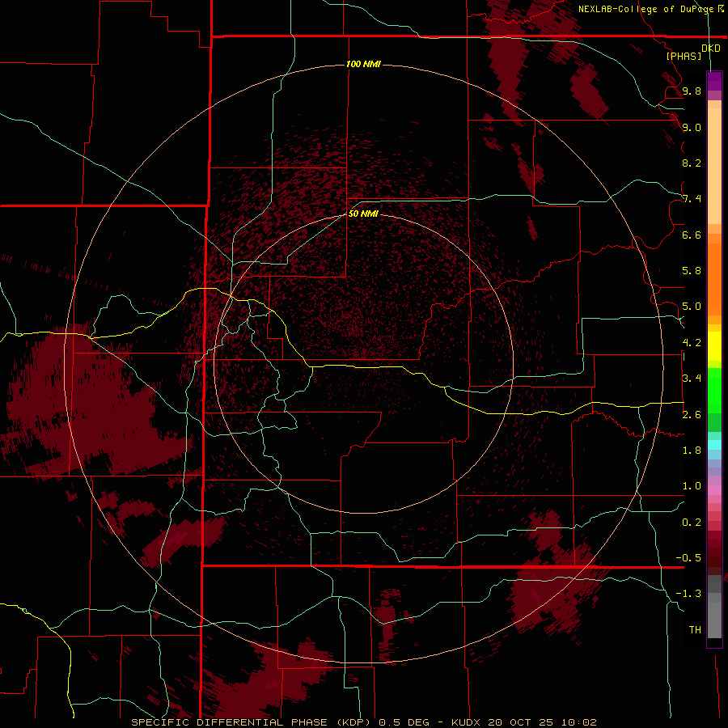The height and width of the screenshot is (728, 728).
Task: Pick the bright green segment of the color bar
Action: (714, 390)
